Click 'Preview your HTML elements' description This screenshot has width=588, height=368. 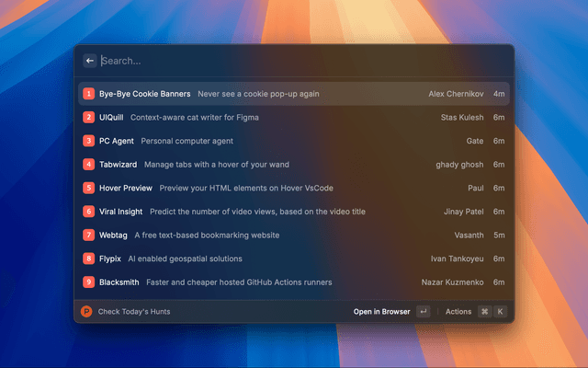point(246,188)
